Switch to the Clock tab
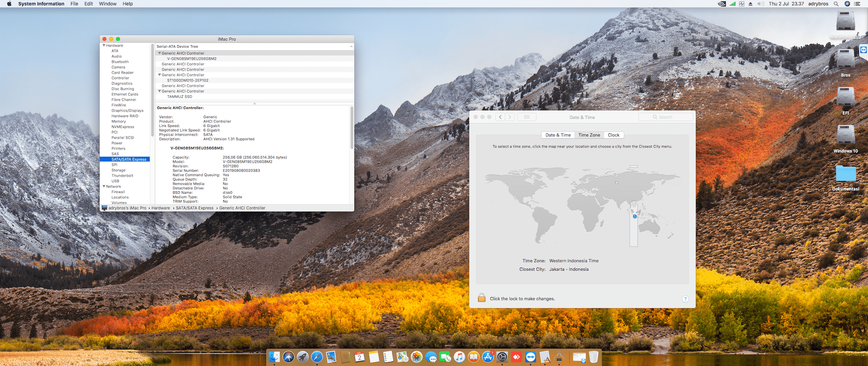This screenshot has width=868, height=366. click(x=613, y=135)
